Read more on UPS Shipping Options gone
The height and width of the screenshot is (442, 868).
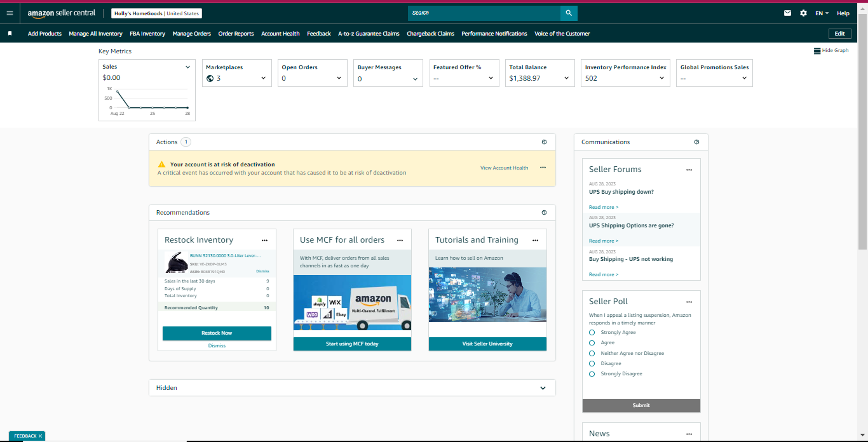tap(603, 241)
